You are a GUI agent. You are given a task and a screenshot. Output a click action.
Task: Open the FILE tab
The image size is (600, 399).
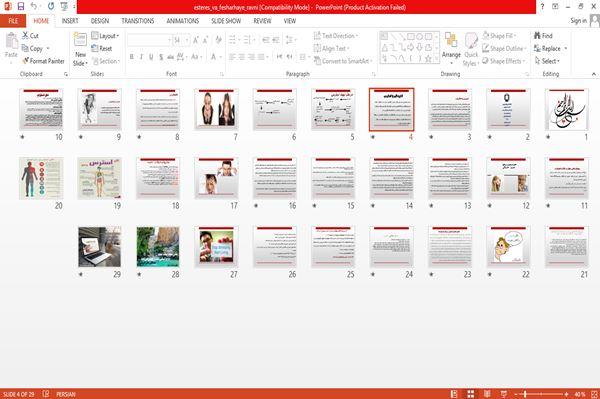[x=13, y=21]
